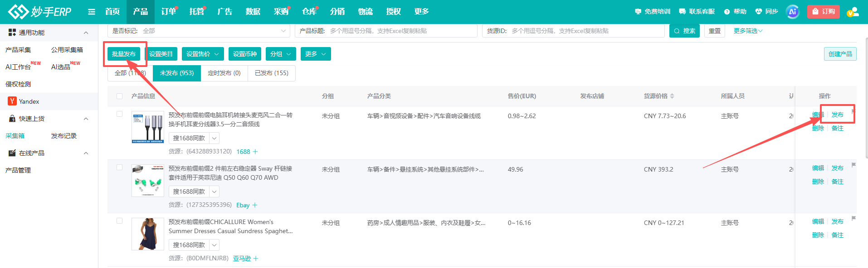Click the user profile avatar icon
The image size is (868, 268).
point(853,12)
